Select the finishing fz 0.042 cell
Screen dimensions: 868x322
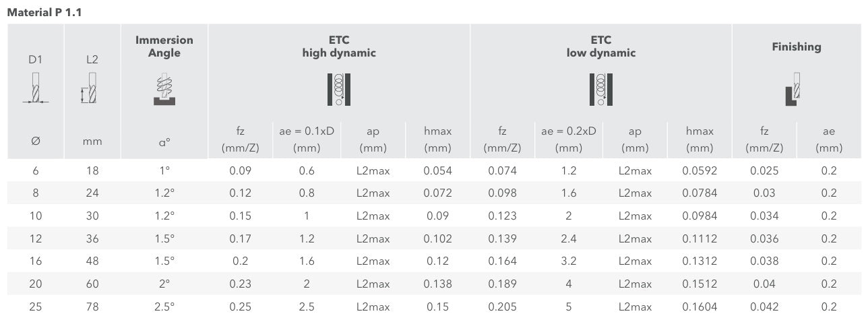(764, 307)
